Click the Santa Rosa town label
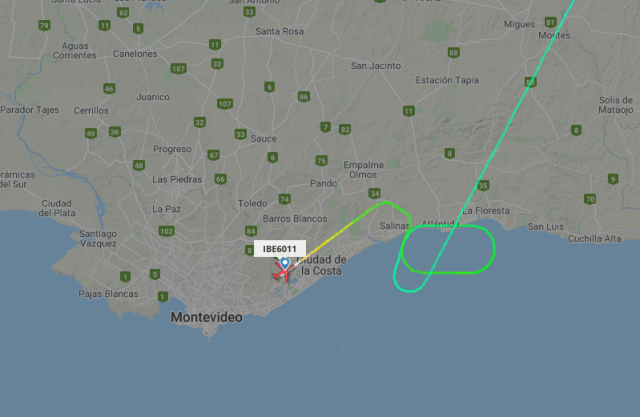 280,31
